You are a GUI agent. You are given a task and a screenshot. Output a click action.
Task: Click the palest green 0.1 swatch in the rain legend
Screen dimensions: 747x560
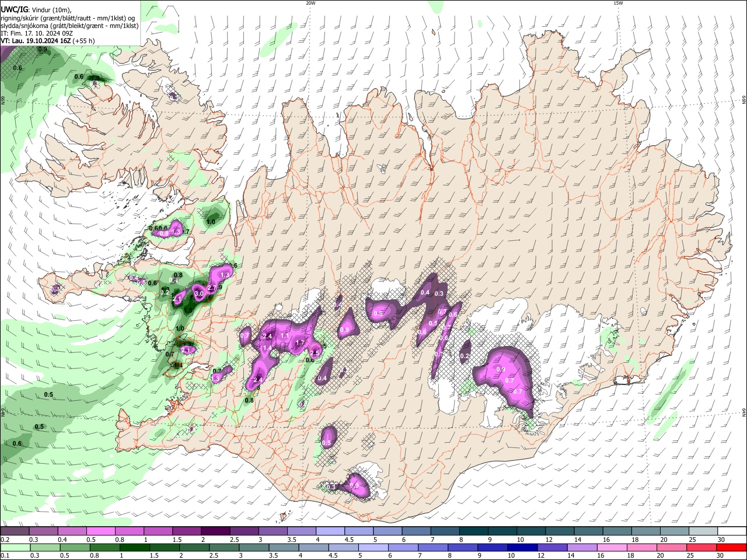(x=15, y=547)
